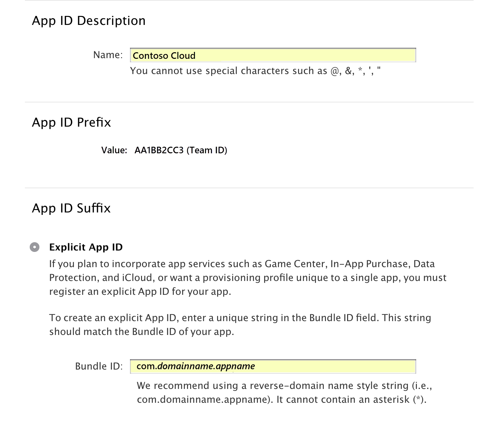The image size is (504, 427).
Task: Click the Team ID value AA1BB2CC3
Action: (180, 150)
